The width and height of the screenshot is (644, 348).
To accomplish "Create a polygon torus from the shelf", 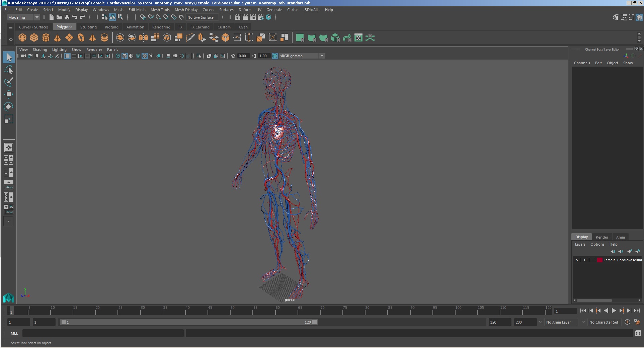I will pyautogui.click(x=81, y=38).
